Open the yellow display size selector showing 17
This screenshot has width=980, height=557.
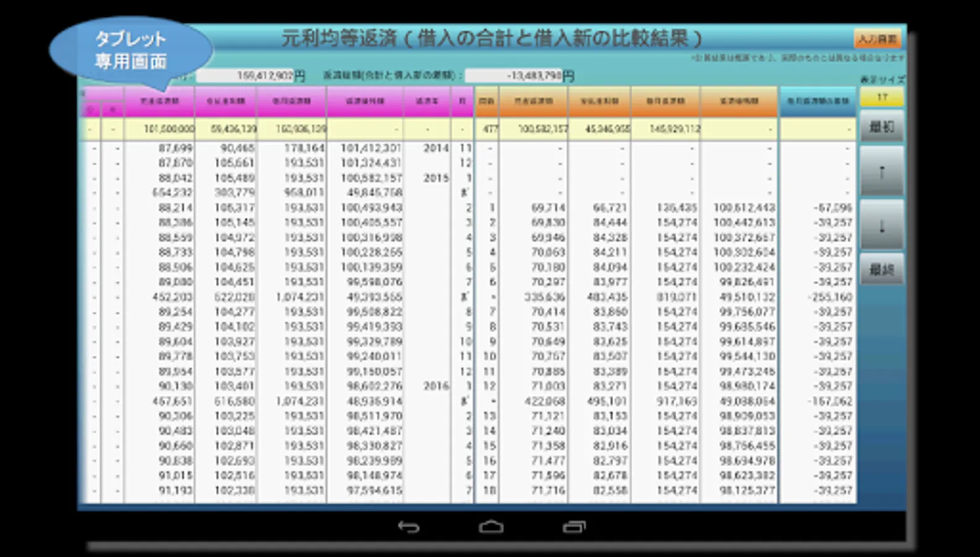(882, 97)
